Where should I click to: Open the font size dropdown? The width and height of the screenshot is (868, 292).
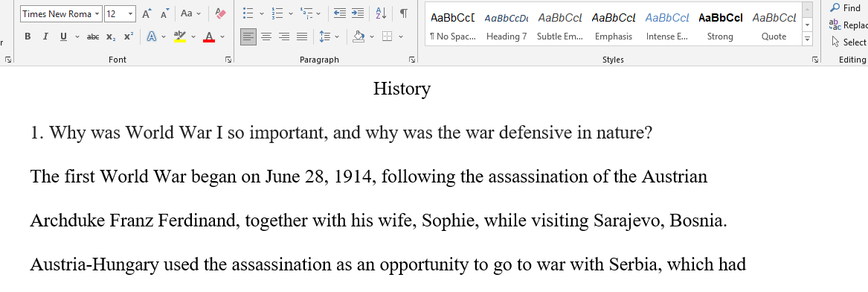[131, 14]
